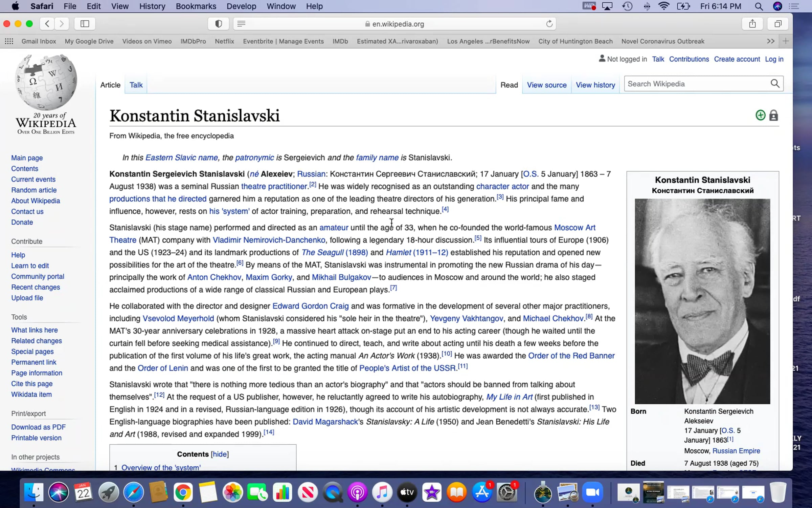Click the Create account link

pos(737,59)
